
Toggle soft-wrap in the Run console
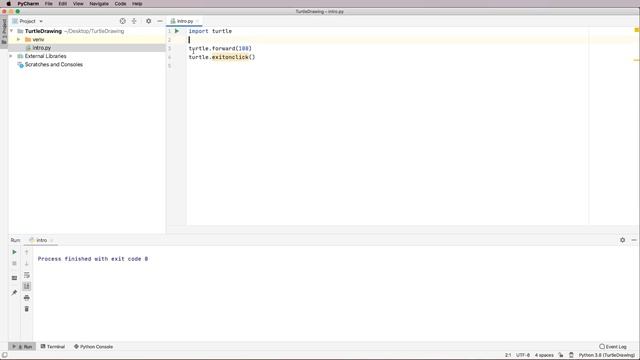27,275
